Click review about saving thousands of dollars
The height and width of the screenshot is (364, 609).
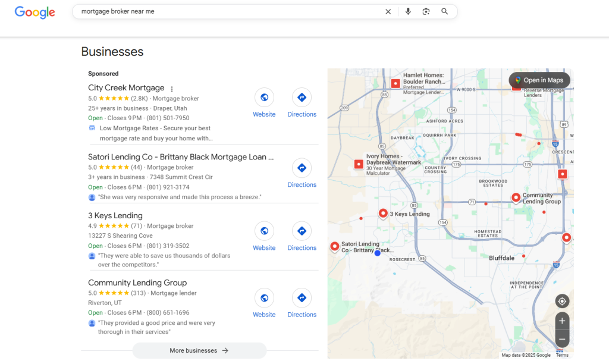tap(164, 261)
